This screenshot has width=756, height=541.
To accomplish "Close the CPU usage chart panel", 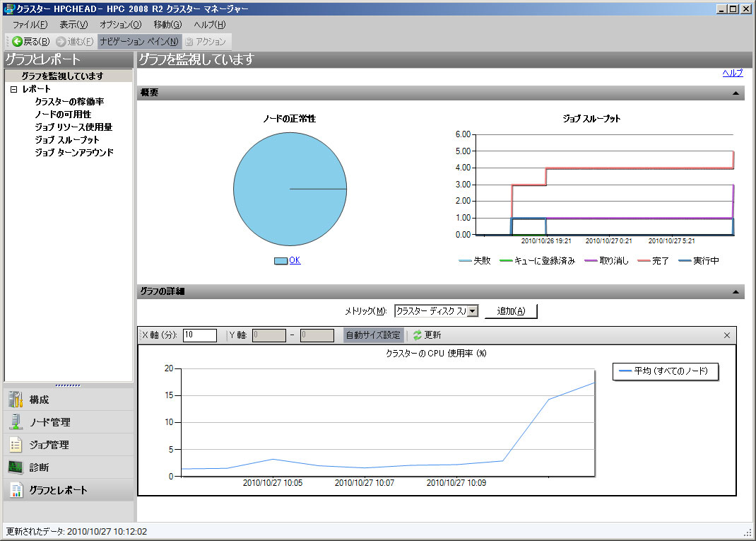I will [x=727, y=335].
